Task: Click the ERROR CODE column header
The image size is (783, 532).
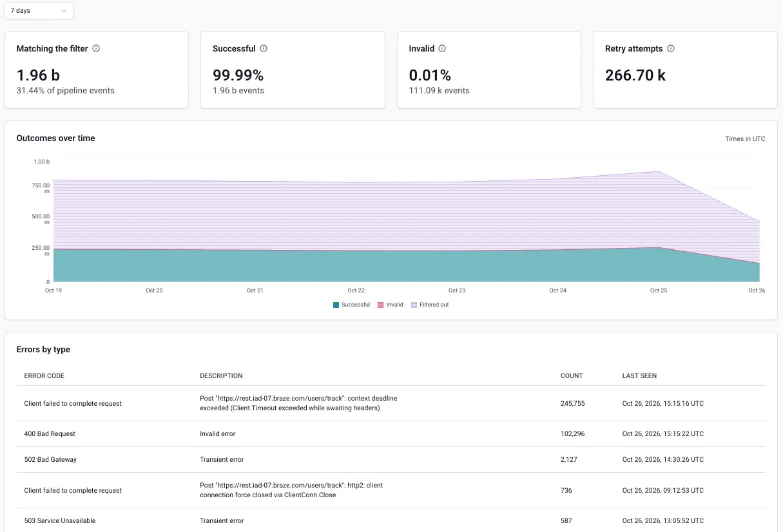Action: coord(44,375)
